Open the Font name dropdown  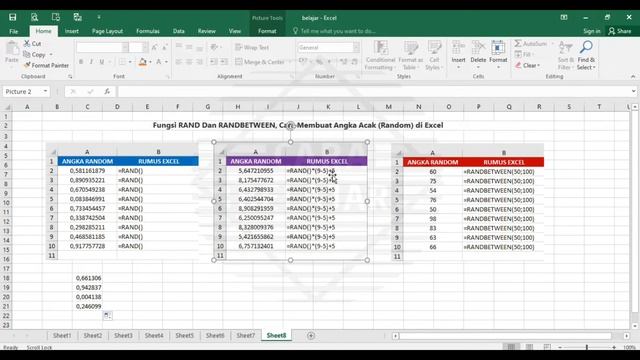click(125, 47)
